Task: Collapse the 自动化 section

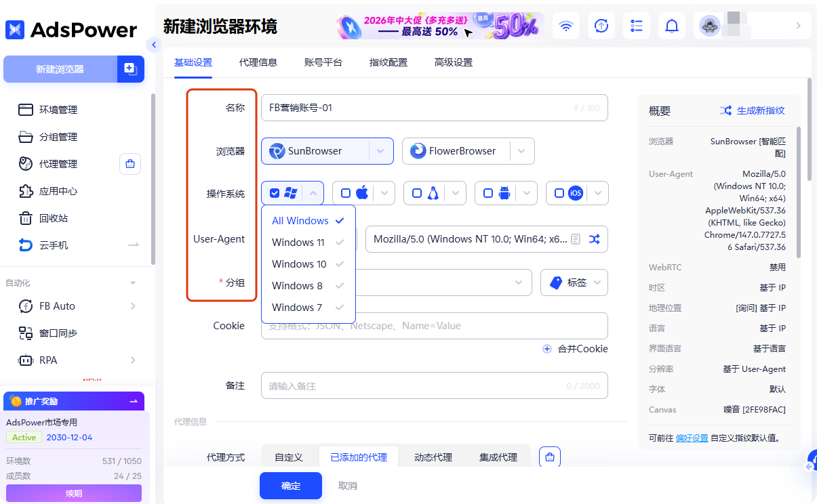Action: click(133, 283)
